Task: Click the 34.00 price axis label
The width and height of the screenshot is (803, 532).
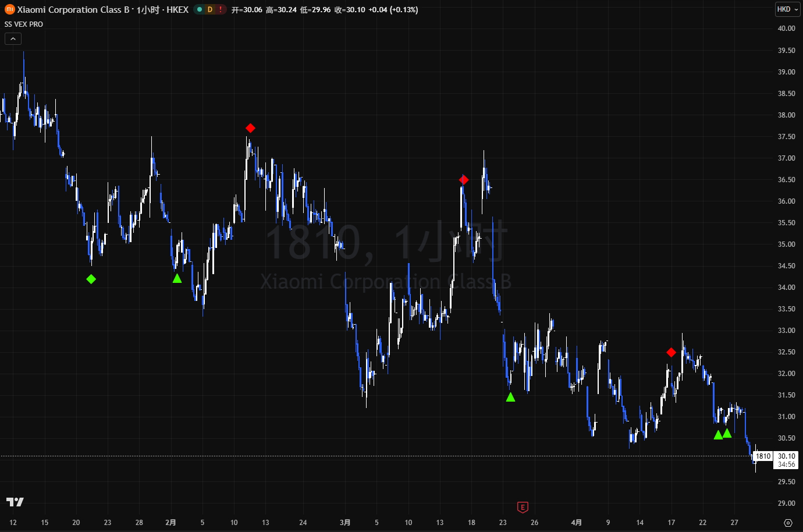Action: pos(786,288)
